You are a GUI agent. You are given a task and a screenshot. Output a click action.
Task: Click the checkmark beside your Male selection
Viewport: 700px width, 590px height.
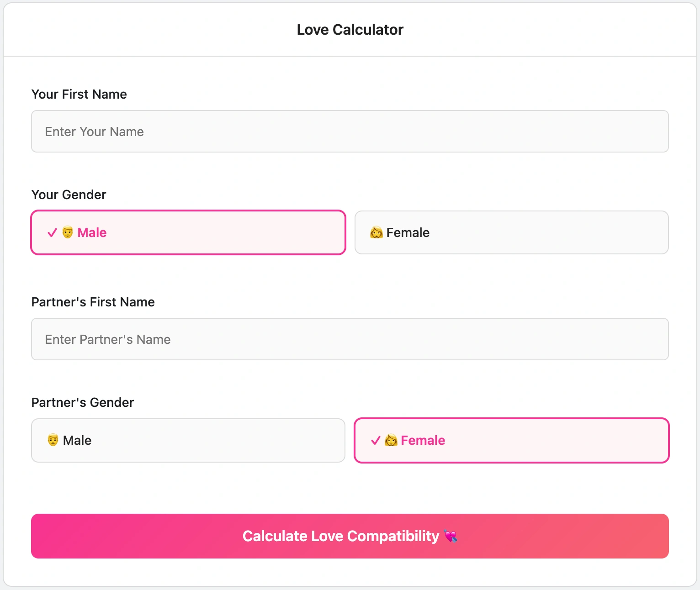pyautogui.click(x=51, y=232)
